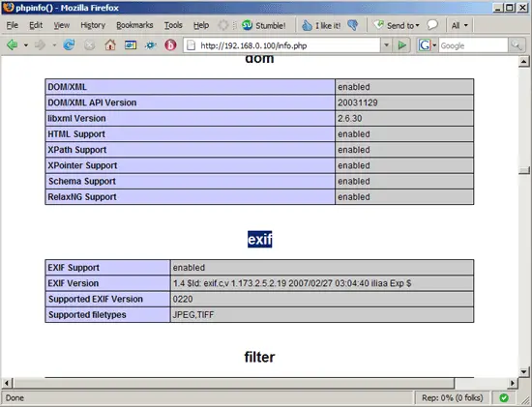Open the History menu
The width and height of the screenshot is (532, 407).
click(93, 25)
